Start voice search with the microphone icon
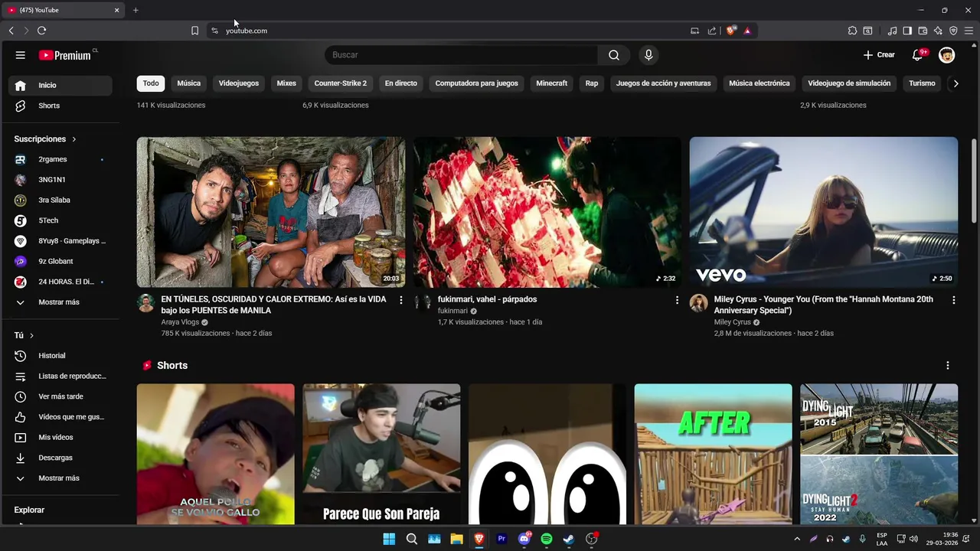 (648, 55)
